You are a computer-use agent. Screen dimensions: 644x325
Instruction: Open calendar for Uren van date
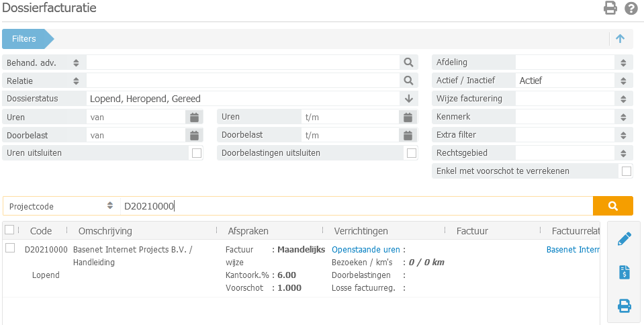click(193, 117)
